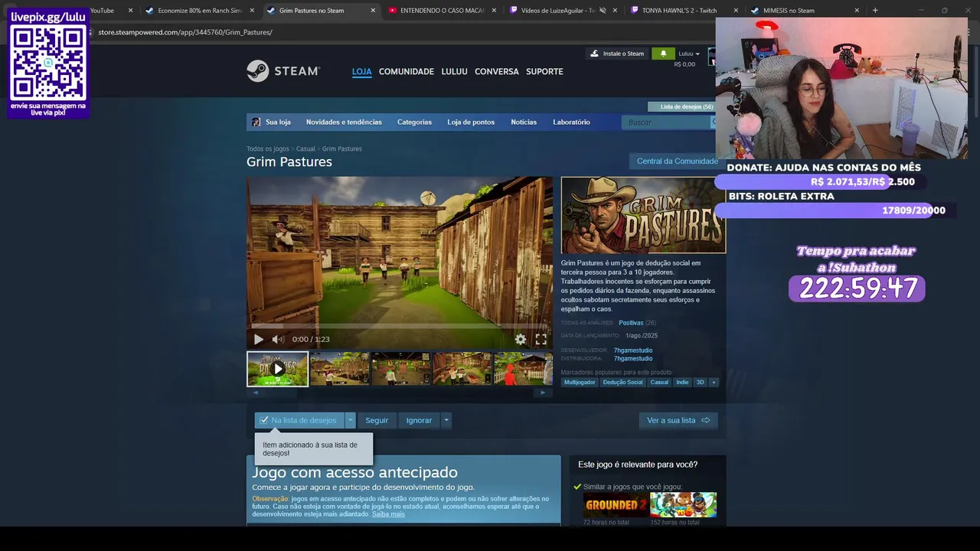
Task: Click the Multijogador tag
Action: 580,382
